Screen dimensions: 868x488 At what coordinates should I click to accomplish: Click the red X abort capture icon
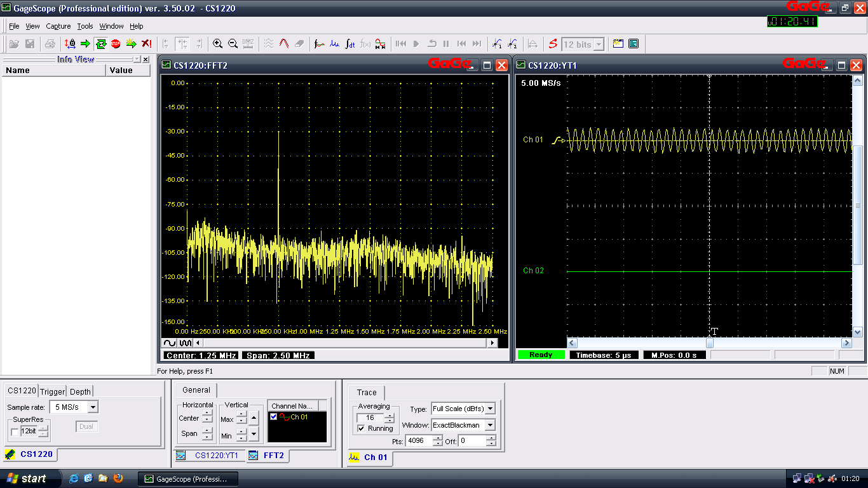click(x=146, y=44)
